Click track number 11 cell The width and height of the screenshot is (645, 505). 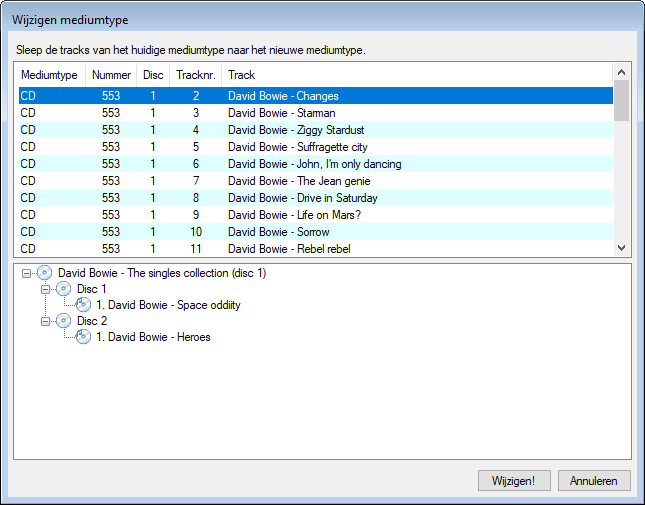[196, 249]
